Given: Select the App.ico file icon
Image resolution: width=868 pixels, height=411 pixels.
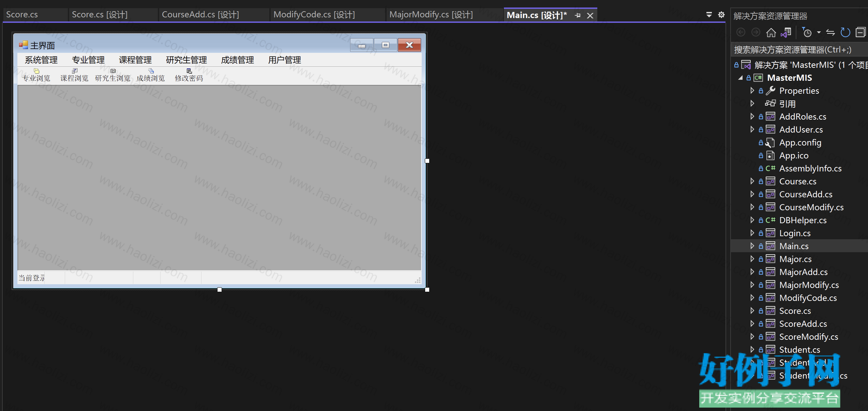Looking at the screenshot, I should click(x=770, y=156).
